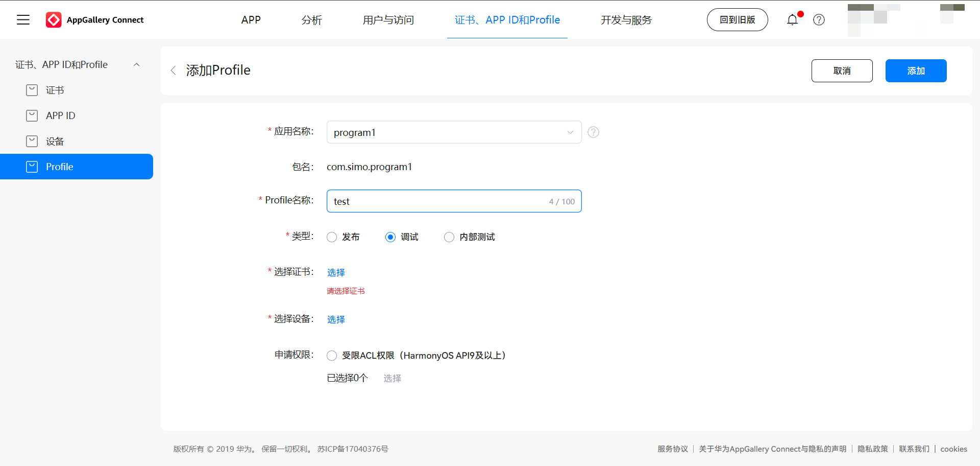Click the Profile sidebar icon
980x466 pixels.
pyautogui.click(x=32, y=167)
